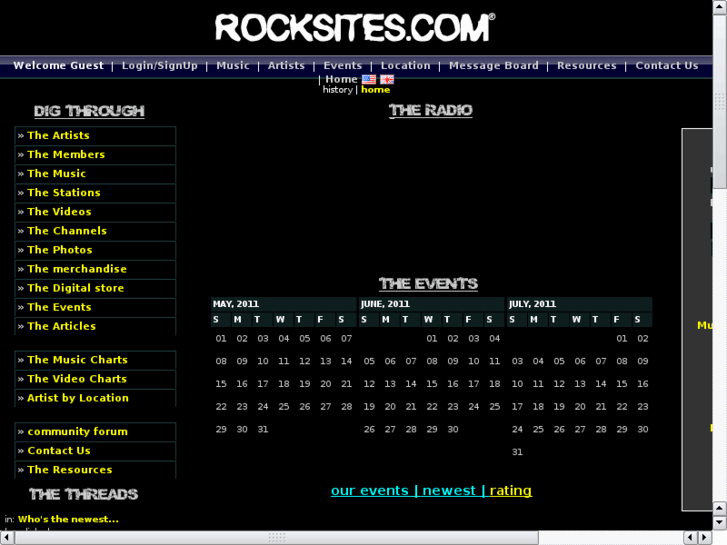Click THE EVENTS heading
727x545 pixels.
428,284
